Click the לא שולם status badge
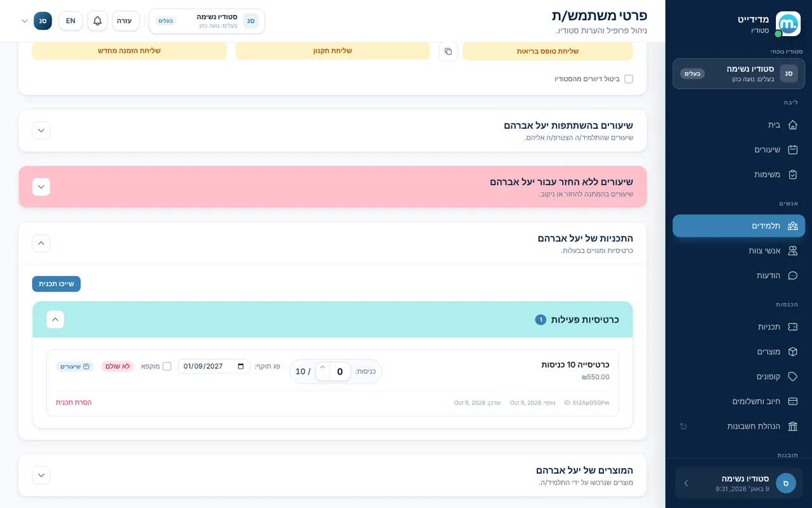The height and width of the screenshot is (508, 812). pos(117,366)
